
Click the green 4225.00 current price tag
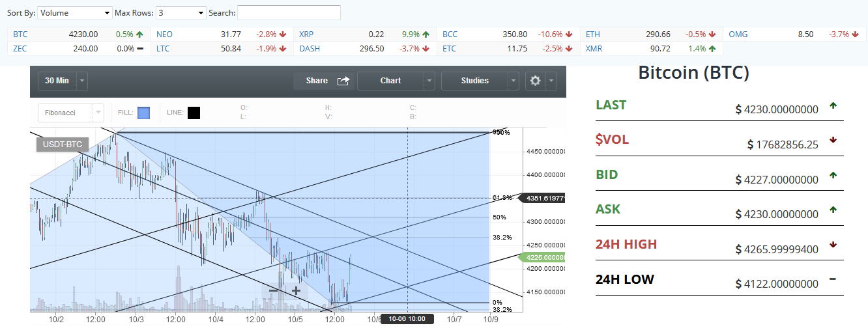[542, 257]
